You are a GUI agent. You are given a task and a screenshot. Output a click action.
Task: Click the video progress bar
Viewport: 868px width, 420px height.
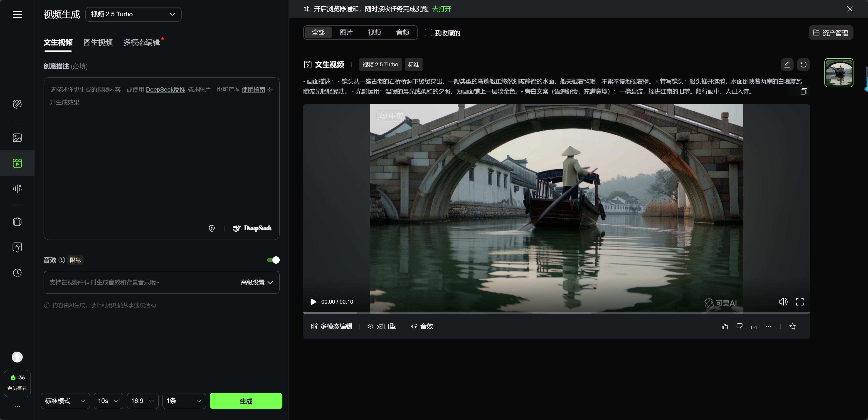(x=556, y=313)
